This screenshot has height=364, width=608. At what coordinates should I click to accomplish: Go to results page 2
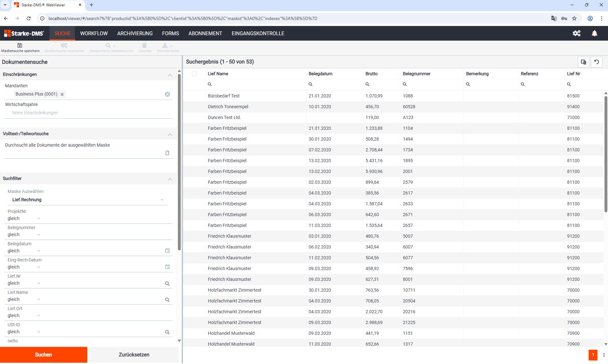click(604, 355)
